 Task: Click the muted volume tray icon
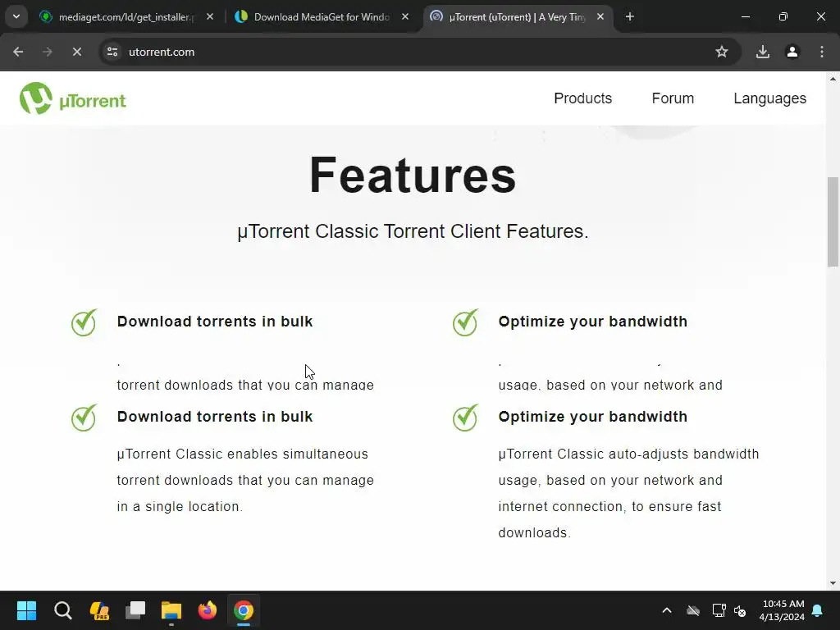(x=741, y=610)
